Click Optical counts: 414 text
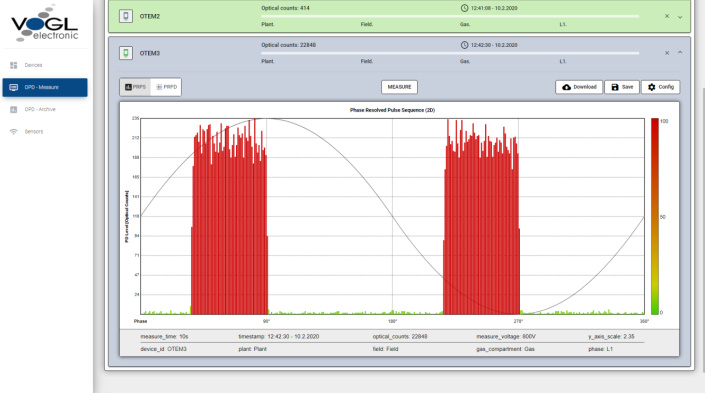The image size is (705, 393). pos(286,8)
